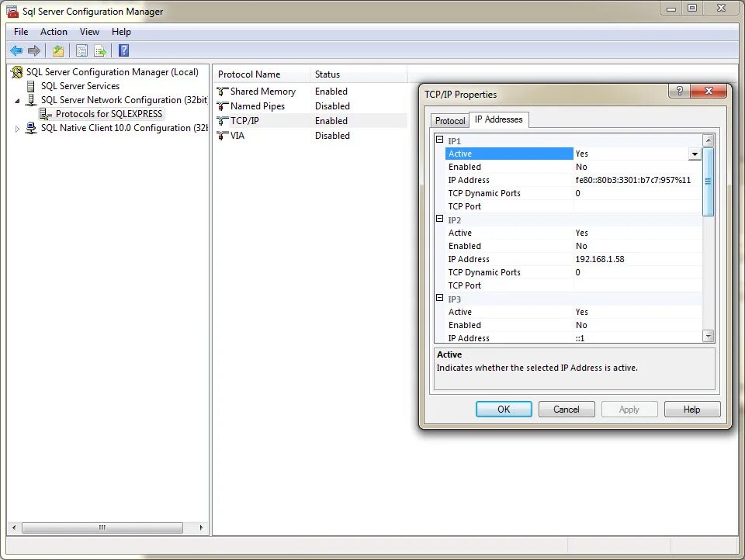Viewport: 745px width, 560px height.
Task: Select the IP2 Enabled property row
Action: (573, 246)
